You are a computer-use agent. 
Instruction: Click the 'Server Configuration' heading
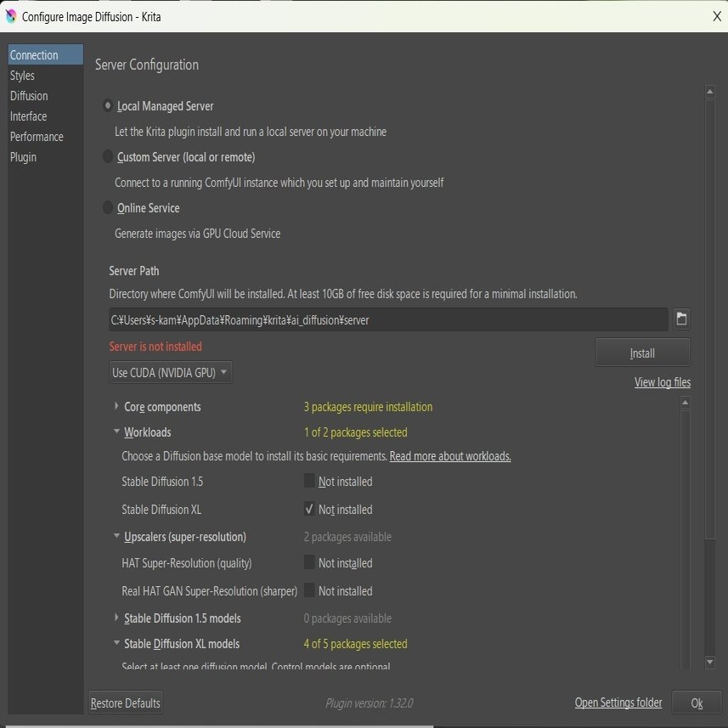pos(147,65)
